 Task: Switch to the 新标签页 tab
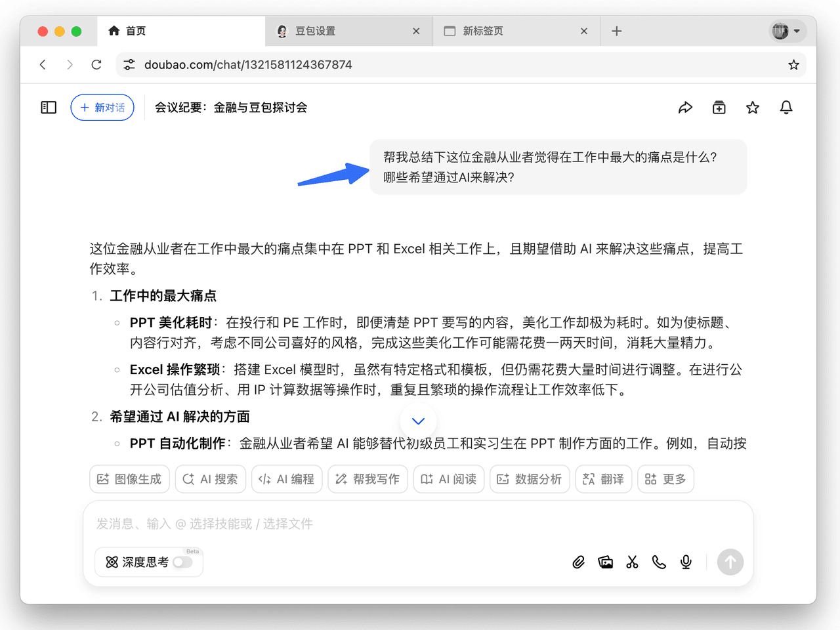509,31
